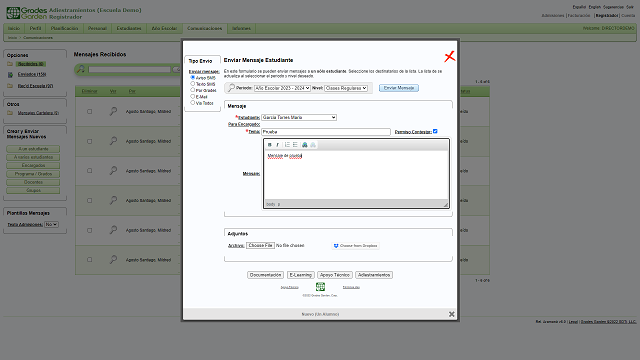Toggle italic in the message editor
Viewport: 640px width, 360px height.
point(278,145)
